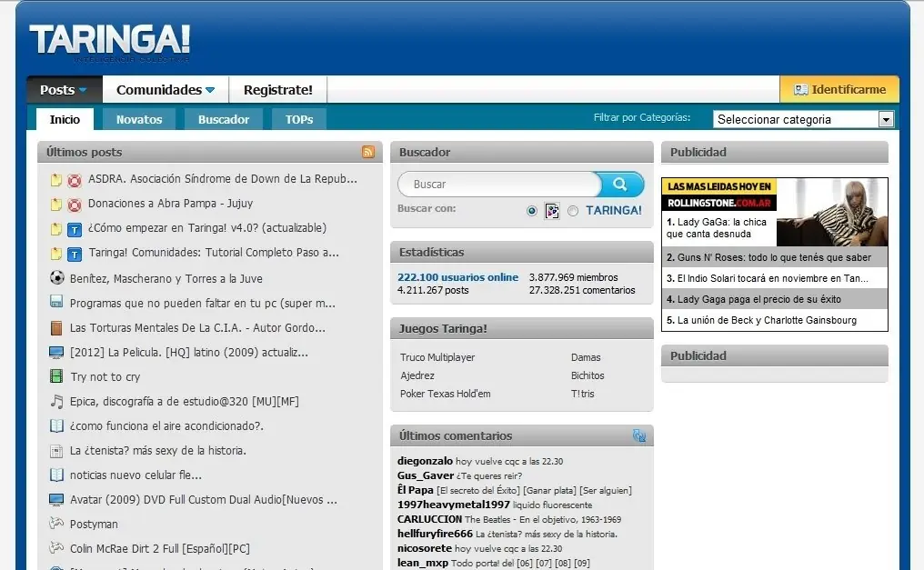Open the 222.100 usuarios online link
The image size is (924, 570).
coord(457,277)
